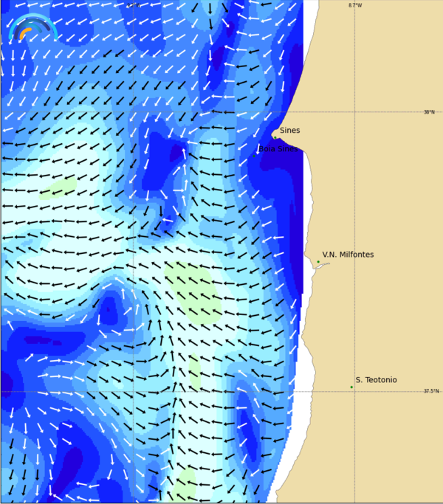Click the 38°N latitude label
Image resolution: width=443 pixels, height=504 pixels.
(429, 112)
